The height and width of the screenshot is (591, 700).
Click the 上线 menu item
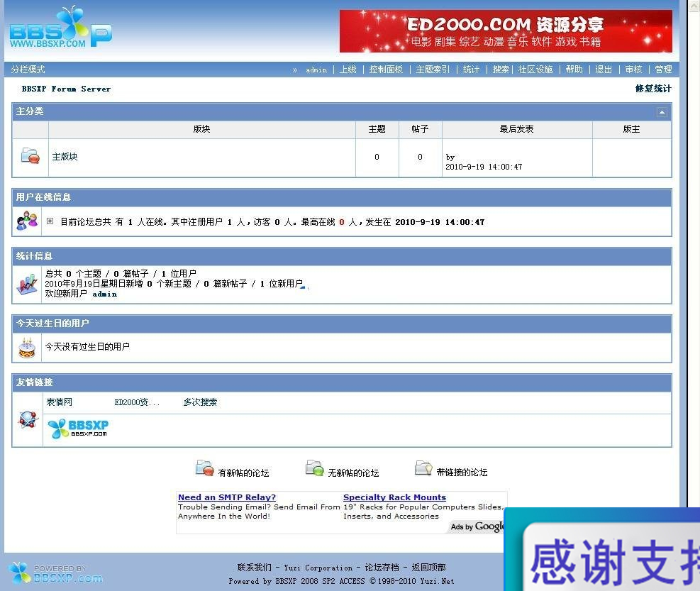[348, 70]
